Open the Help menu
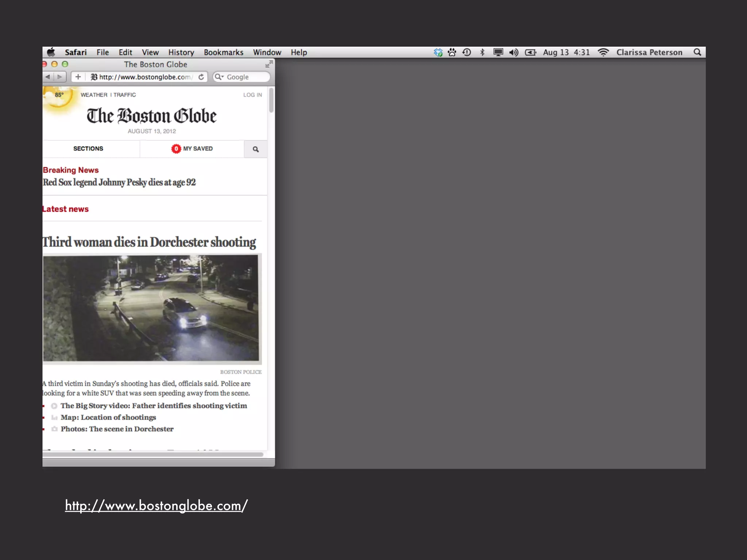Image resolution: width=747 pixels, height=560 pixels. pos(299,52)
